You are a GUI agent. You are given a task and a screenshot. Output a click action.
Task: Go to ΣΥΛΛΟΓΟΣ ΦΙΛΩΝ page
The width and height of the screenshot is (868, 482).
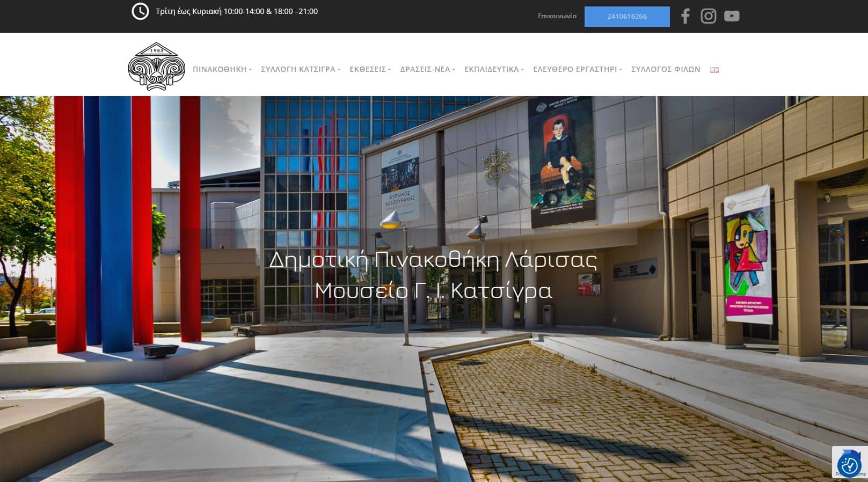(x=665, y=69)
